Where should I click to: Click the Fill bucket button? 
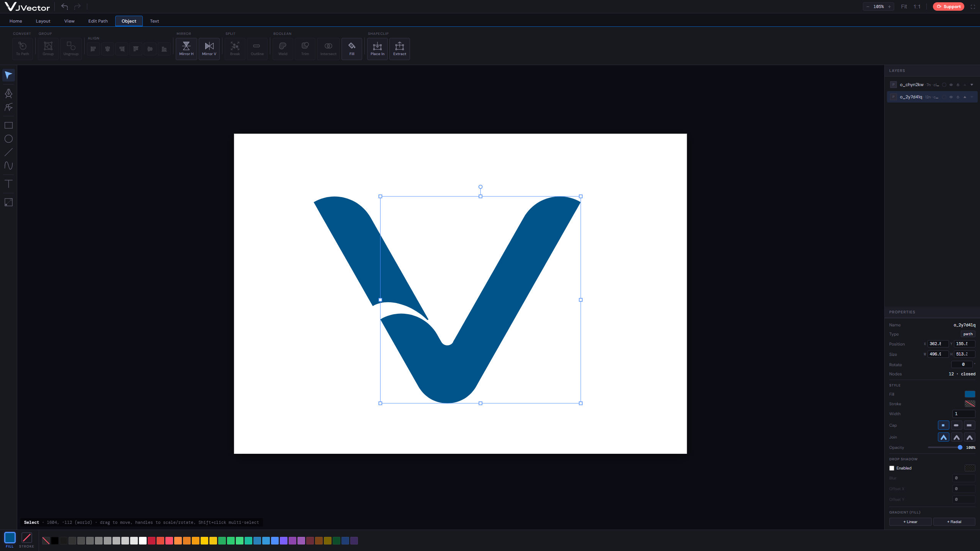coord(352,49)
